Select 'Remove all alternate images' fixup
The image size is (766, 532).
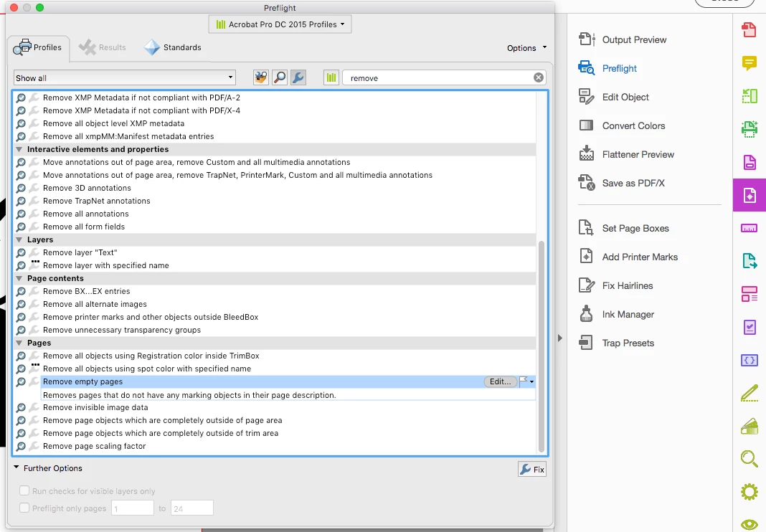click(95, 304)
